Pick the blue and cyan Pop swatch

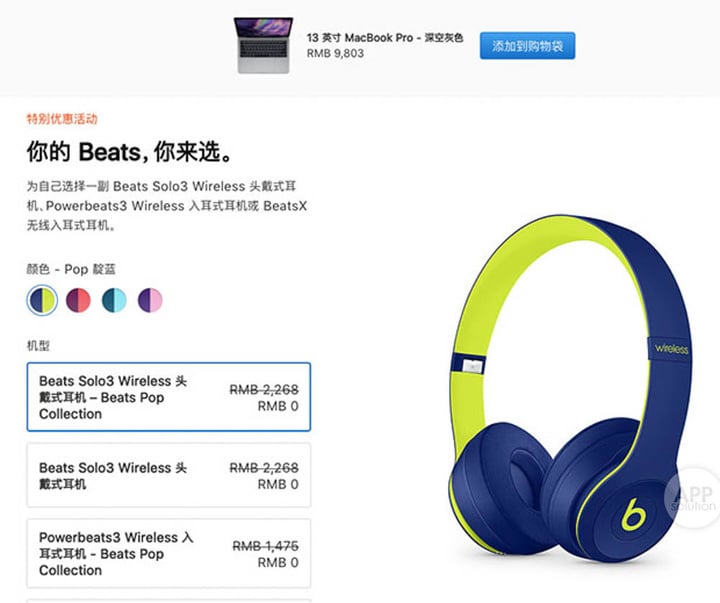(x=114, y=300)
